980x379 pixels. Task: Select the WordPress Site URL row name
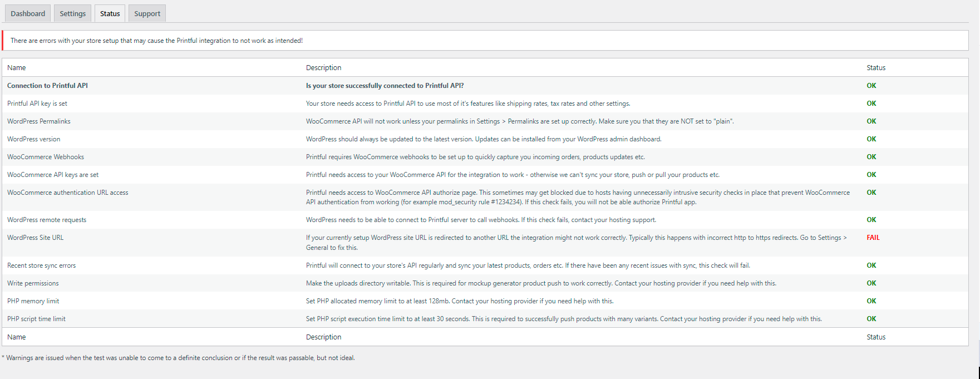pos(36,238)
